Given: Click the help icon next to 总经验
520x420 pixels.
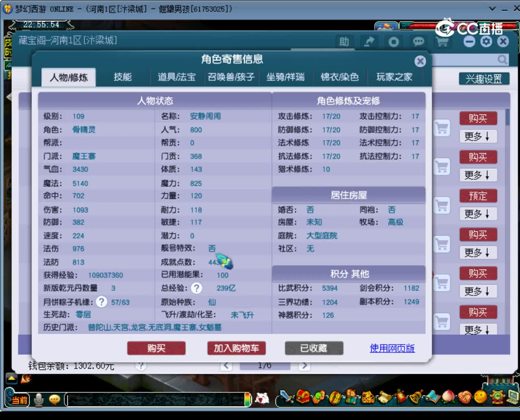Looking at the screenshot, I should 197,288.
